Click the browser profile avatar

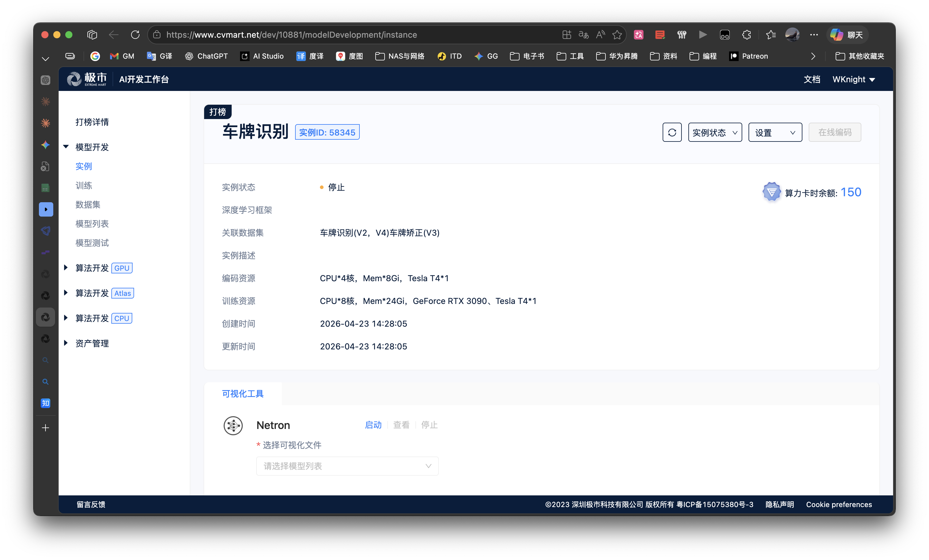click(x=793, y=35)
